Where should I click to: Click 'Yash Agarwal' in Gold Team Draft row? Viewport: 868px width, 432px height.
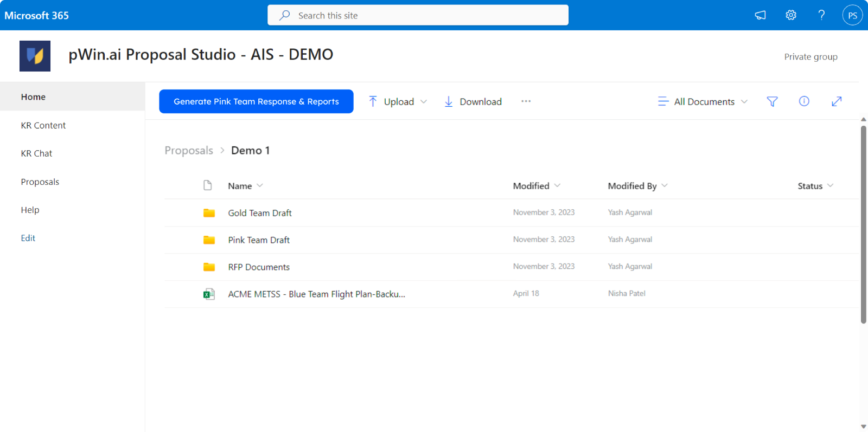[630, 212]
